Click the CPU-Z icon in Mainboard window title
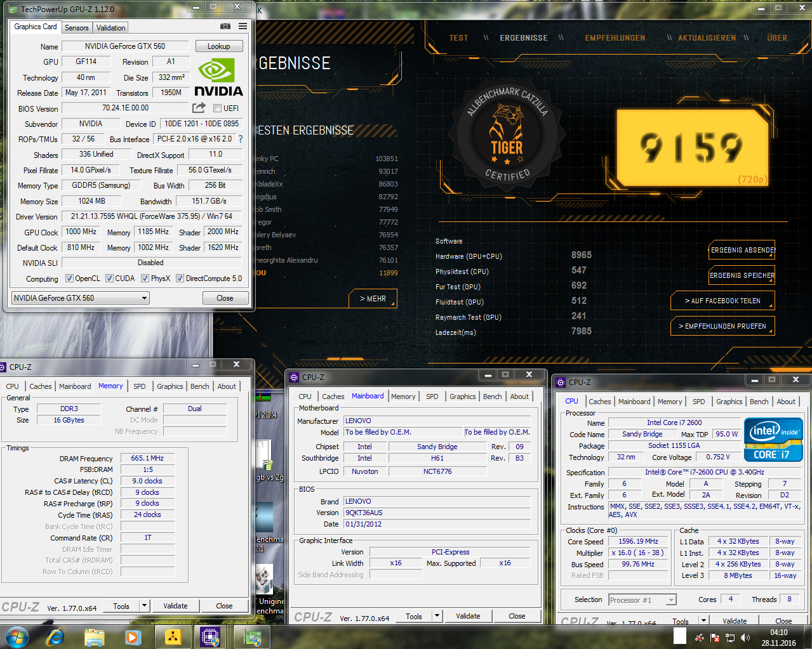Viewport: 812px width, 649px height. [x=294, y=377]
